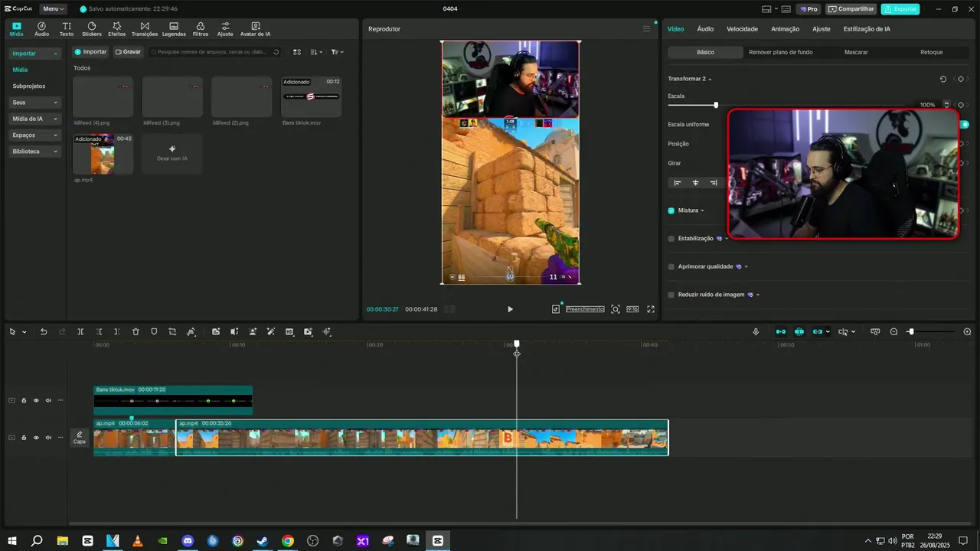Screen dimensions: 980x551
Task: Open the Transições panel
Action: point(145,29)
